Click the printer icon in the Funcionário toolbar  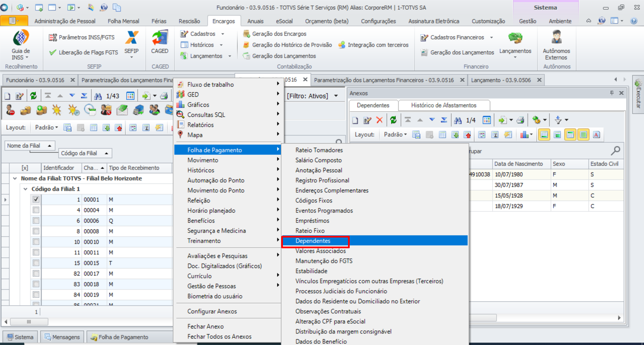click(x=164, y=96)
